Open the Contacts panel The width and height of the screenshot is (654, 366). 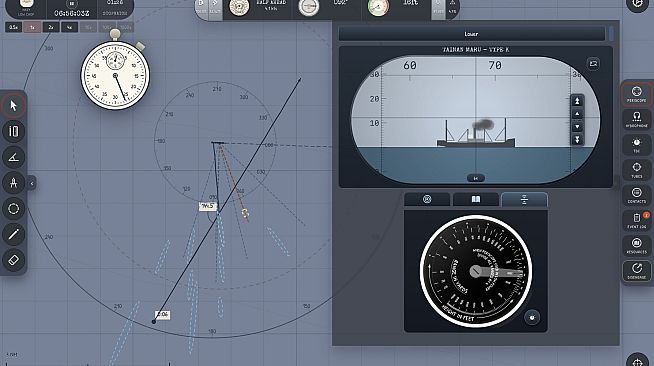(x=636, y=195)
